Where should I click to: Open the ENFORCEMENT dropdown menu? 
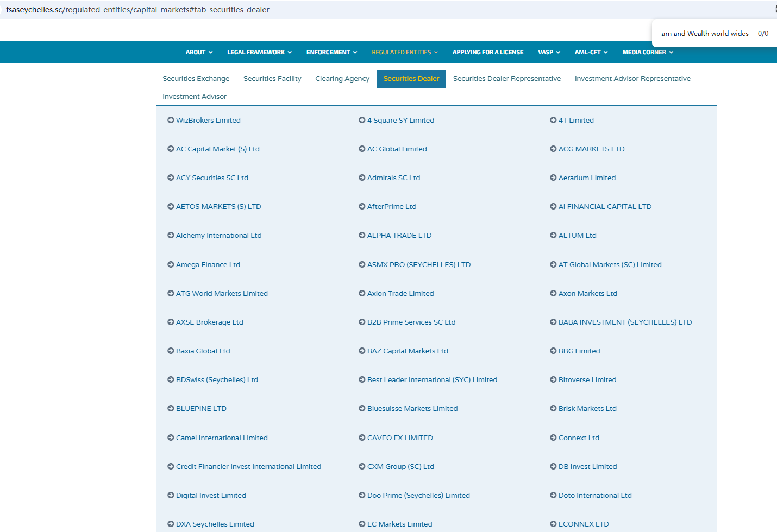331,52
